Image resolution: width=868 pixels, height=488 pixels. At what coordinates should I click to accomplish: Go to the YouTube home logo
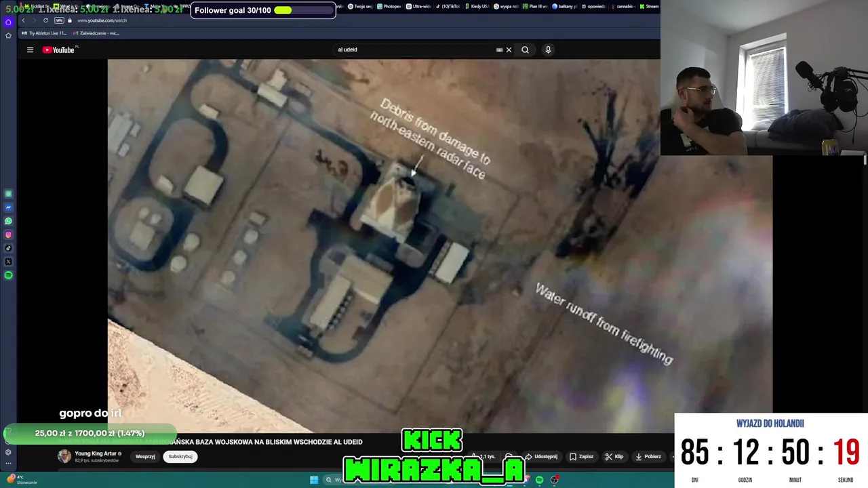[59, 49]
